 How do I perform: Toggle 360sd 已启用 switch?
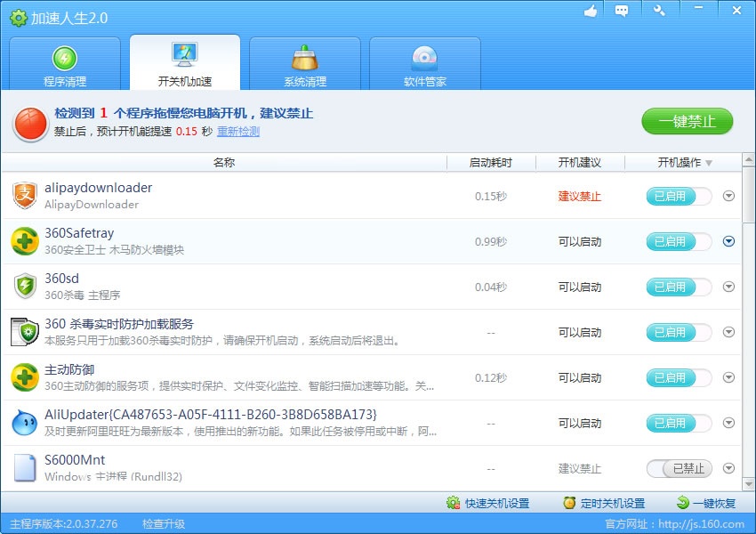(x=679, y=287)
